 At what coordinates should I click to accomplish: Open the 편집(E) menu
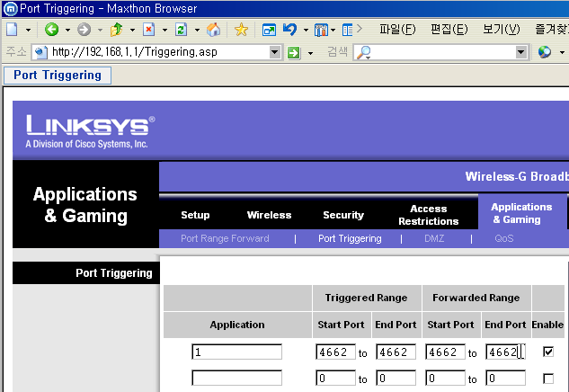point(449,29)
